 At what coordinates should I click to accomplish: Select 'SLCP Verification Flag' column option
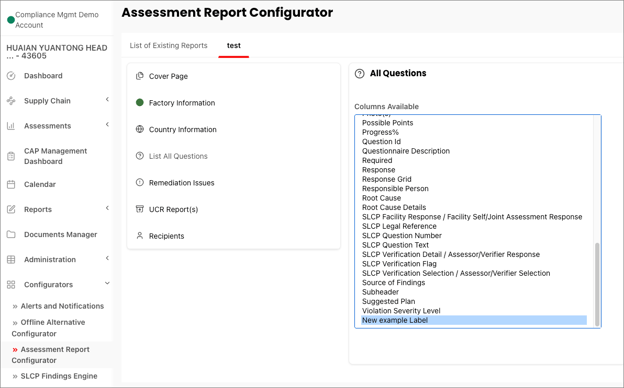(399, 264)
